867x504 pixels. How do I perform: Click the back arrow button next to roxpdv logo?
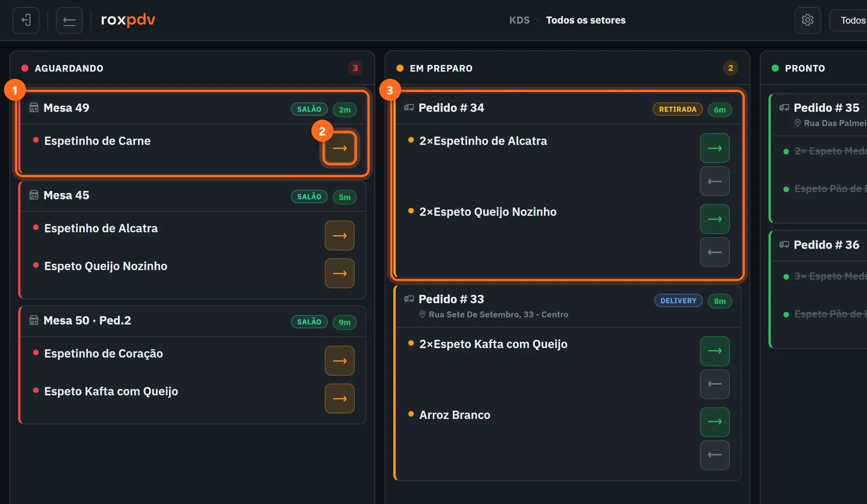pos(69,21)
